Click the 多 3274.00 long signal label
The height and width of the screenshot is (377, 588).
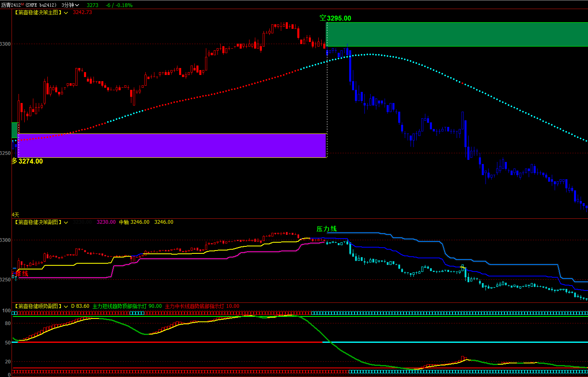[x=27, y=161]
